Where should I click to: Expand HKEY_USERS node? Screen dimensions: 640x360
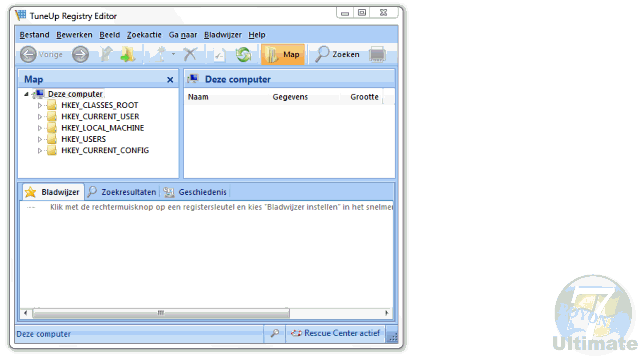pos(40,139)
